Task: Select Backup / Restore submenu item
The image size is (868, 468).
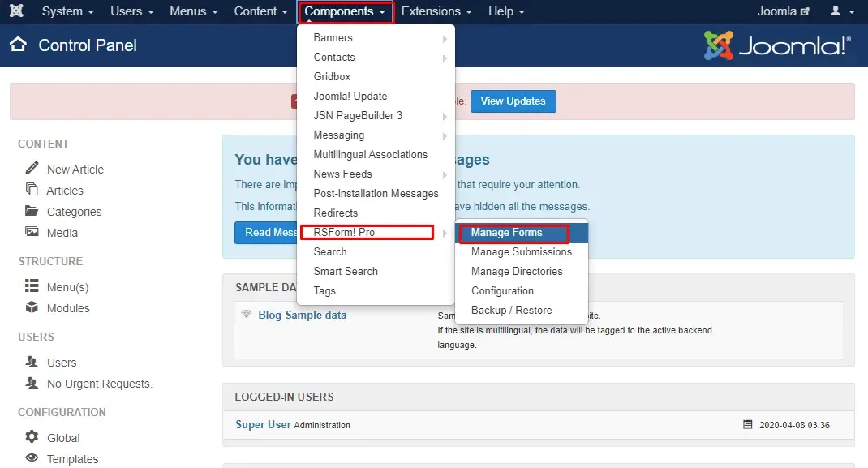Action: pyautogui.click(x=512, y=310)
